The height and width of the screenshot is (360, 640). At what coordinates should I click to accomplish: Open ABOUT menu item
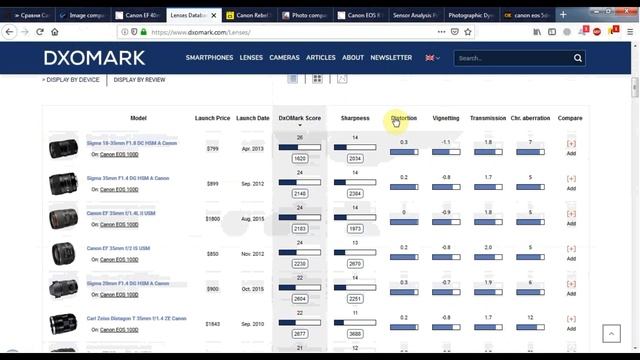pos(353,58)
